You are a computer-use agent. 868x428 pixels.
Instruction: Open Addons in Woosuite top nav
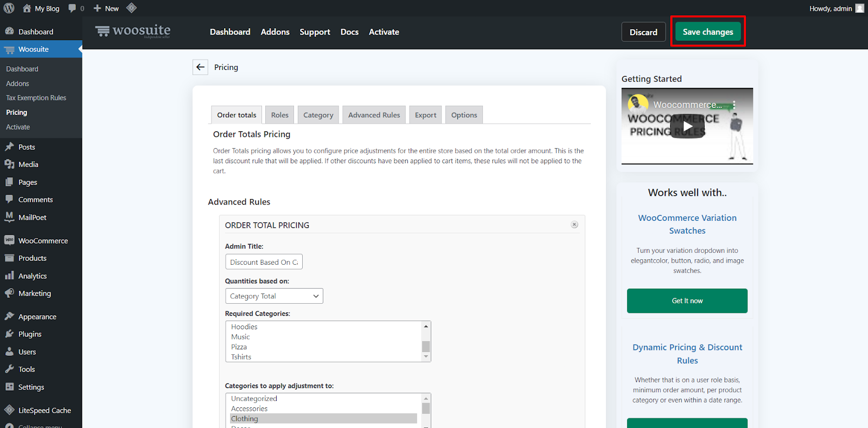(x=275, y=32)
